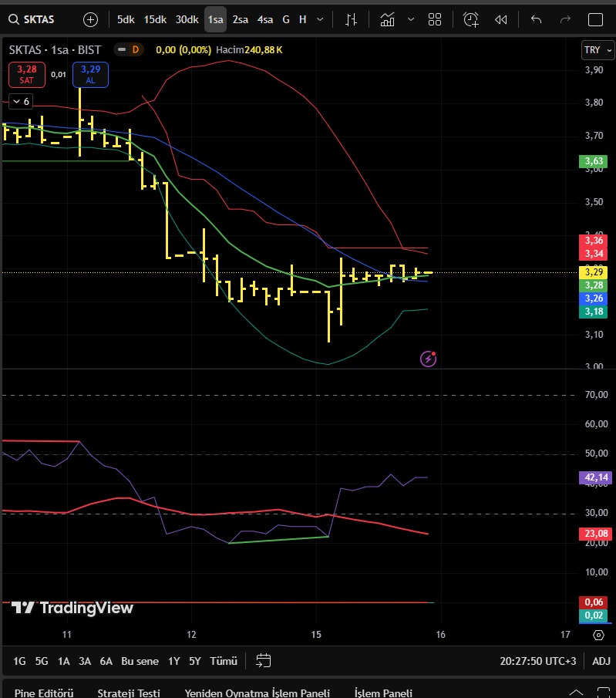Expand the timeframe dropdown arrow
The image size is (616, 698).
pos(320,19)
